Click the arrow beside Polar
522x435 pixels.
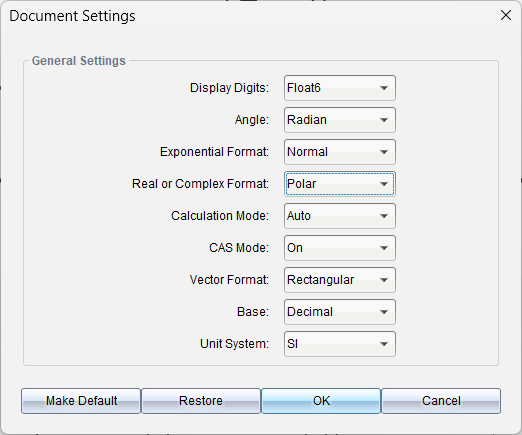[x=384, y=184]
